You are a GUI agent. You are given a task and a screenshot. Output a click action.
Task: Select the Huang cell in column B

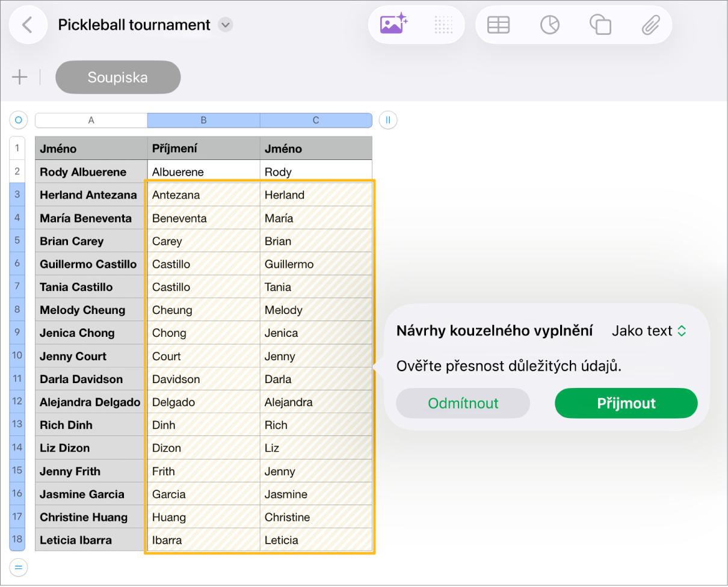(x=203, y=517)
